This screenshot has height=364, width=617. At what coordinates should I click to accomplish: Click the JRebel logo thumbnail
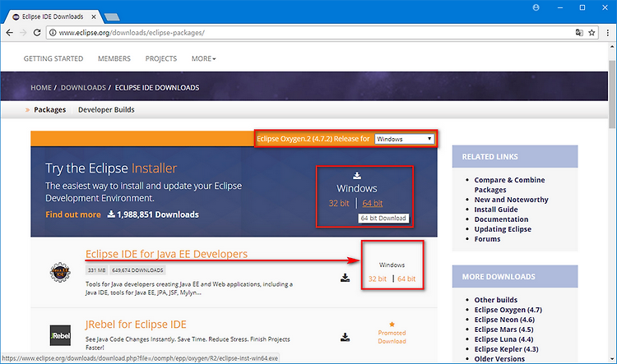click(x=60, y=335)
